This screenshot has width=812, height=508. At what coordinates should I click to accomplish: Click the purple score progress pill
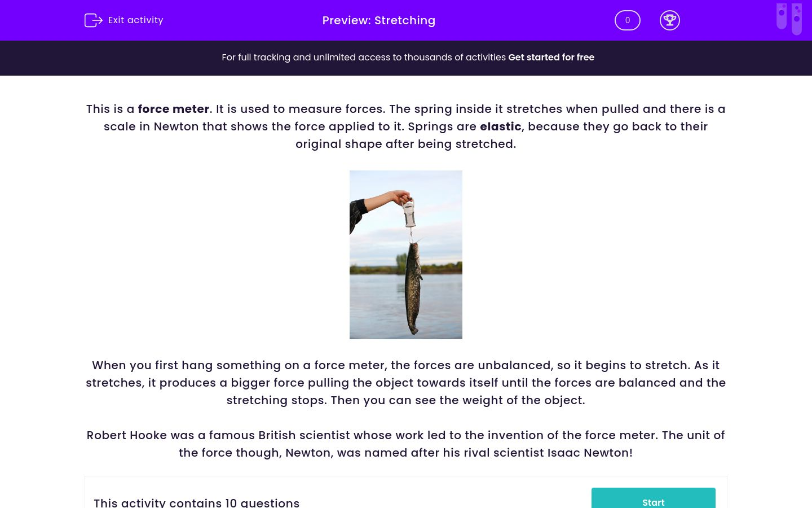click(628, 20)
